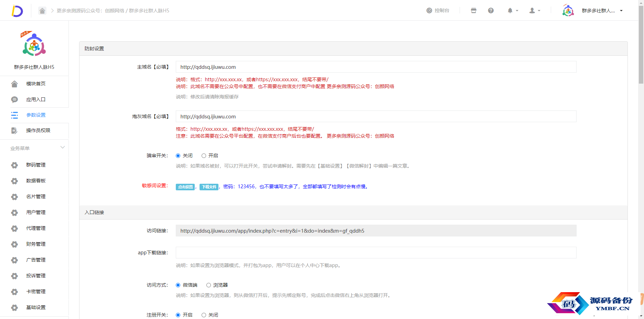Click the D logo in the header
Screen dimensions: 644x319
tap(17, 11)
